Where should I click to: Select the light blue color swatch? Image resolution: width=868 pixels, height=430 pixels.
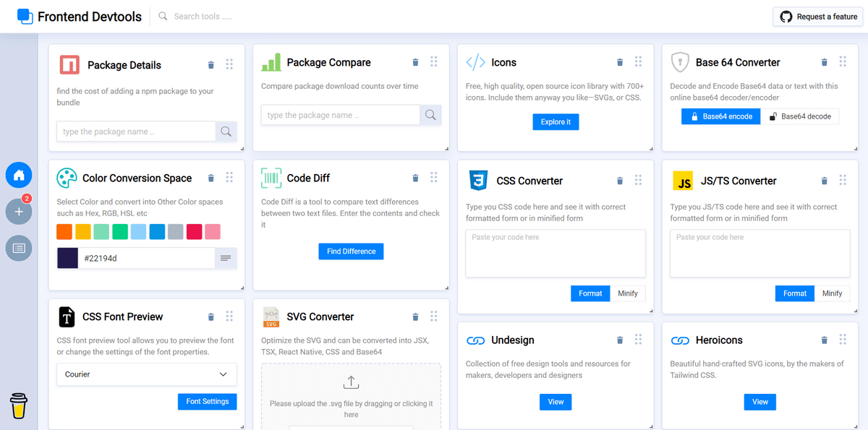pyautogui.click(x=138, y=232)
